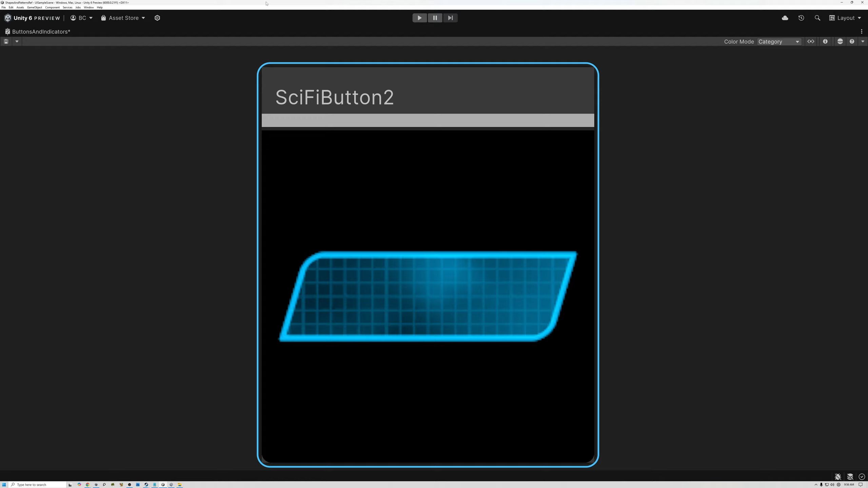Click the Pause button in toolbar
This screenshot has height=488, width=868.
coord(435,18)
